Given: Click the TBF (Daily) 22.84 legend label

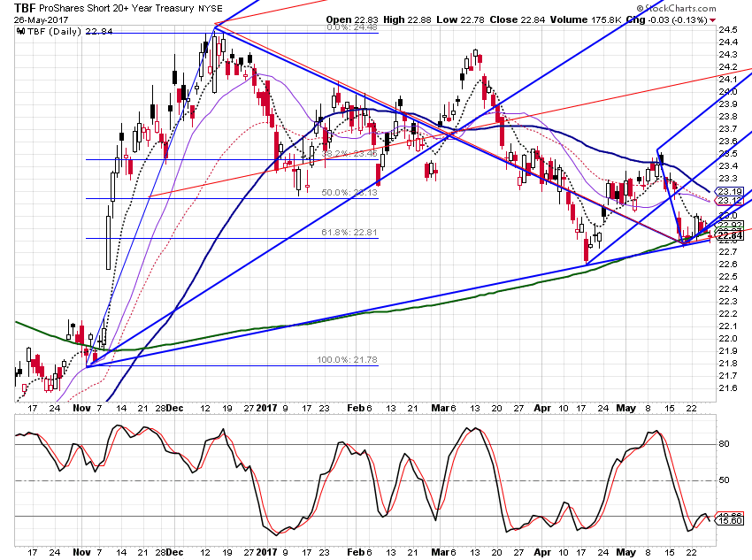Looking at the screenshot, I should click(70, 31).
